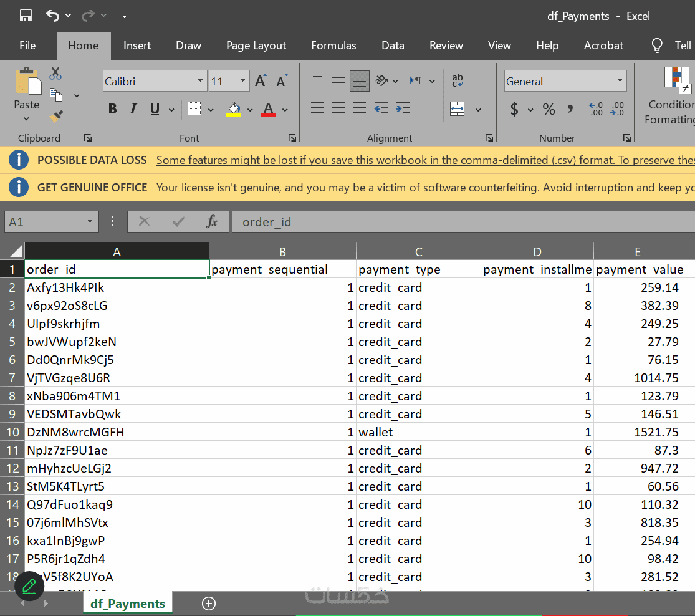Open General number format dropdown
This screenshot has height=616, width=695.
(x=620, y=80)
